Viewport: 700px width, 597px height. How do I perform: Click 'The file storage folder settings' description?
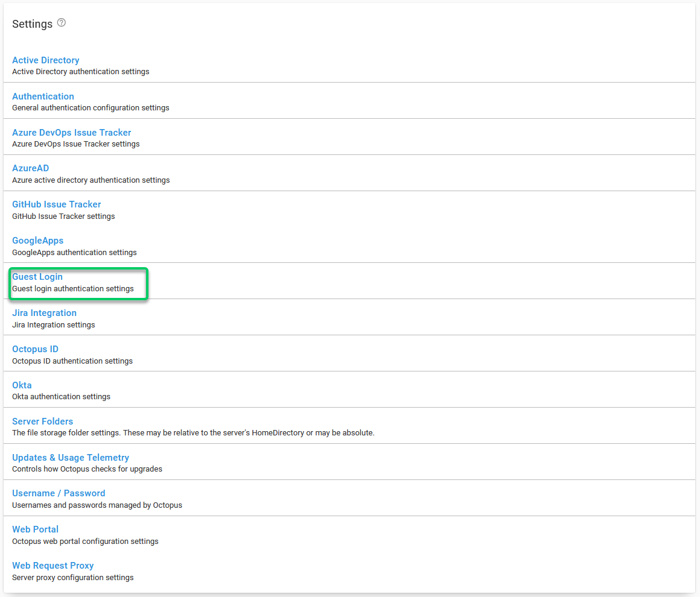point(193,432)
